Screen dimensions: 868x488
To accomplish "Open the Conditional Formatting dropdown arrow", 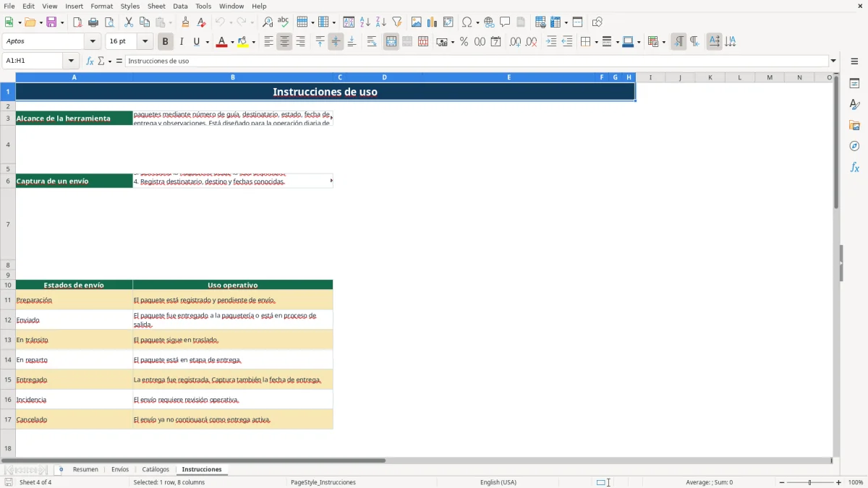I will click(663, 42).
